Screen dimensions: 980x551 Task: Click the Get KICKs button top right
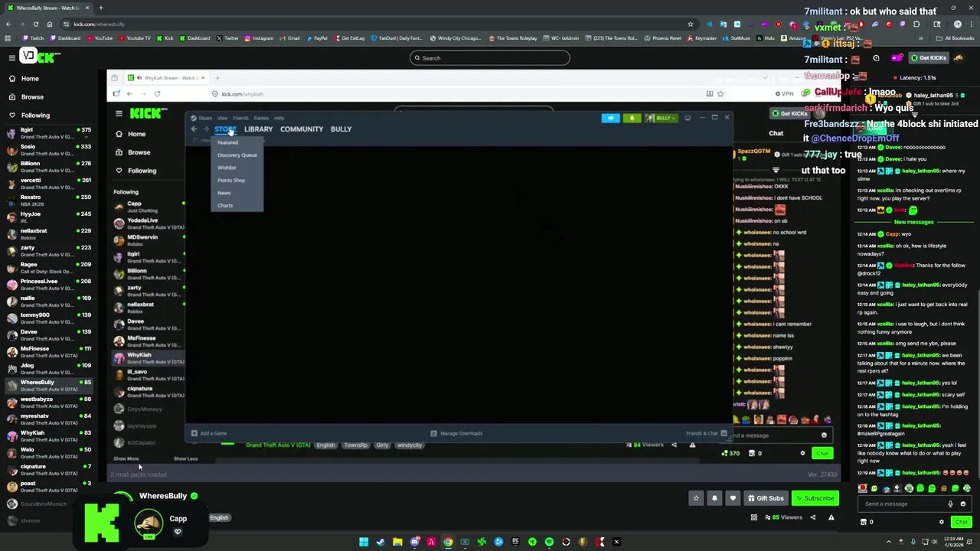tap(928, 58)
